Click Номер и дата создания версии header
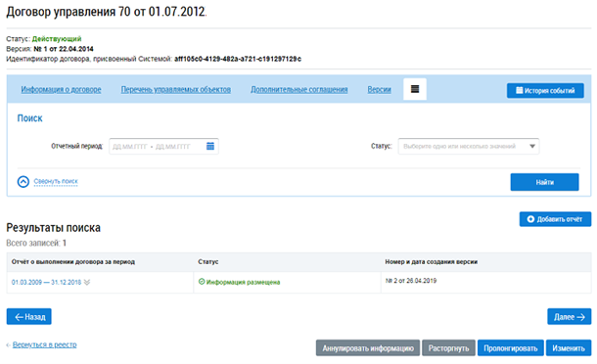 [x=431, y=262]
